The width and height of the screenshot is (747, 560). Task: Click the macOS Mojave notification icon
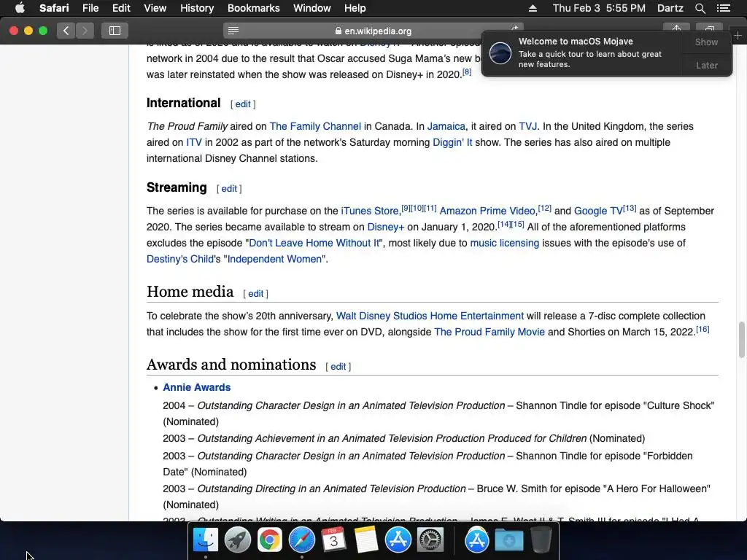click(500, 52)
